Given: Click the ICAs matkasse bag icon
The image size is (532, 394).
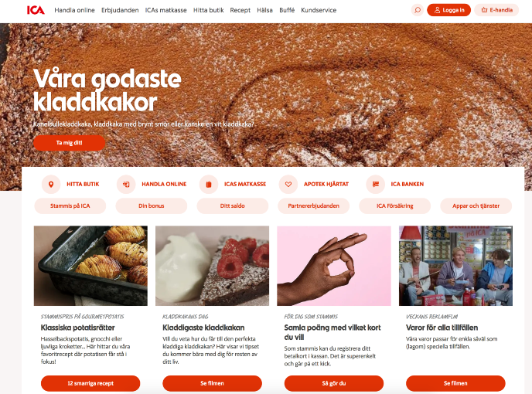Looking at the screenshot, I should pos(209,184).
